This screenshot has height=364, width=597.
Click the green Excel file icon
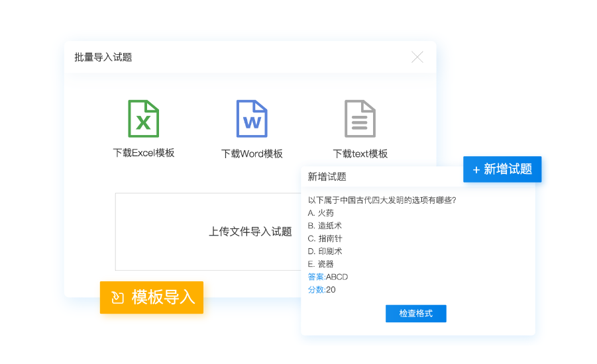tap(143, 118)
